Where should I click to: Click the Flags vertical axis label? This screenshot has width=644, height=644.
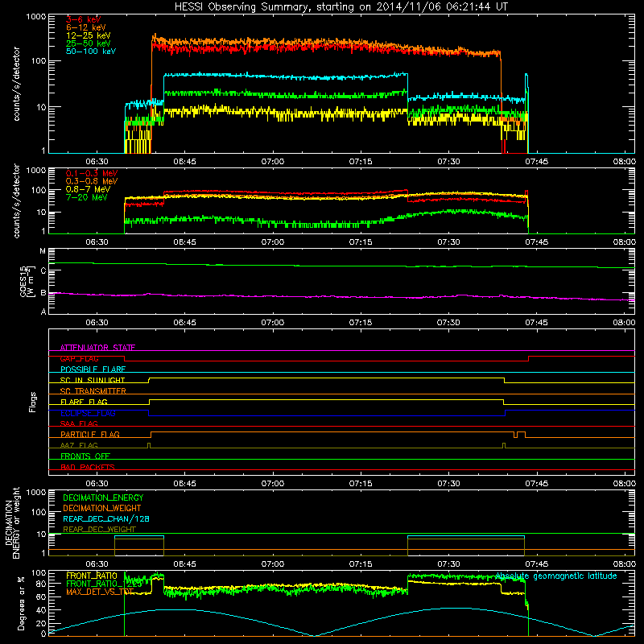(x=33, y=402)
